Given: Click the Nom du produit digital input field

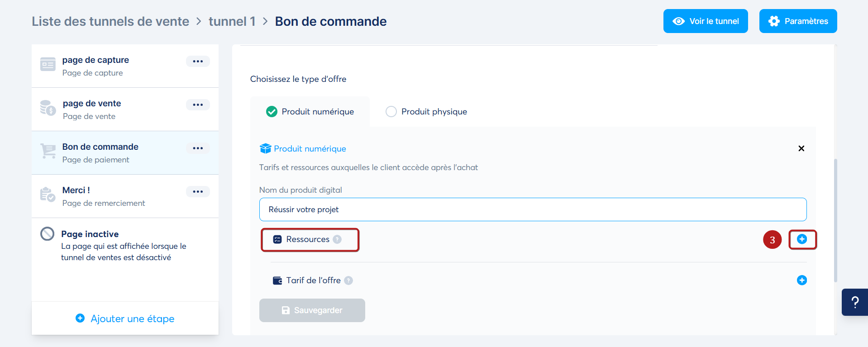Looking at the screenshot, I should coord(532,209).
